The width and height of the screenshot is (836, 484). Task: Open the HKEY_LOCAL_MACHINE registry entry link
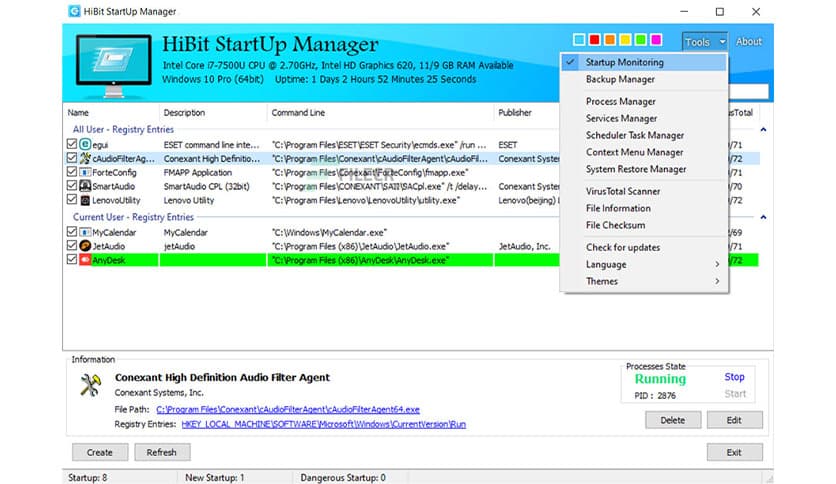pyautogui.click(x=324, y=424)
